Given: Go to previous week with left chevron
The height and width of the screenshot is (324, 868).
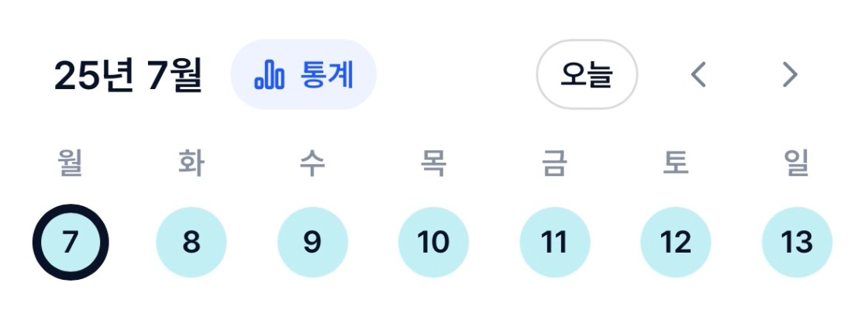Looking at the screenshot, I should (698, 74).
